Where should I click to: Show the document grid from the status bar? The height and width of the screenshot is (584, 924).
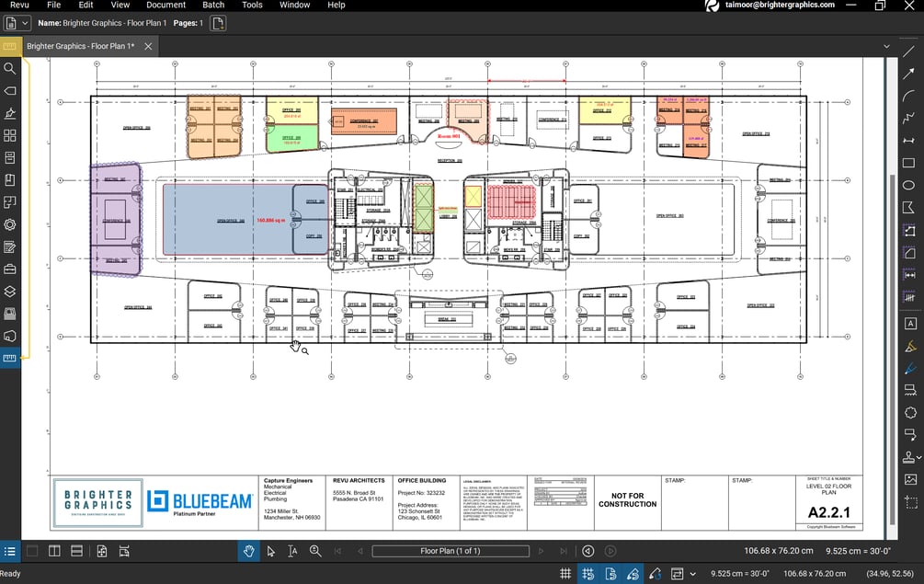pyautogui.click(x=565, y=573)
